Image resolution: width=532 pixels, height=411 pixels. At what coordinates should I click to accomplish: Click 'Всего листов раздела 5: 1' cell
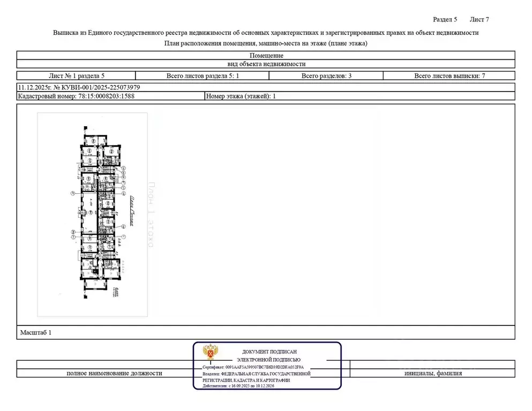pos(203,76)
